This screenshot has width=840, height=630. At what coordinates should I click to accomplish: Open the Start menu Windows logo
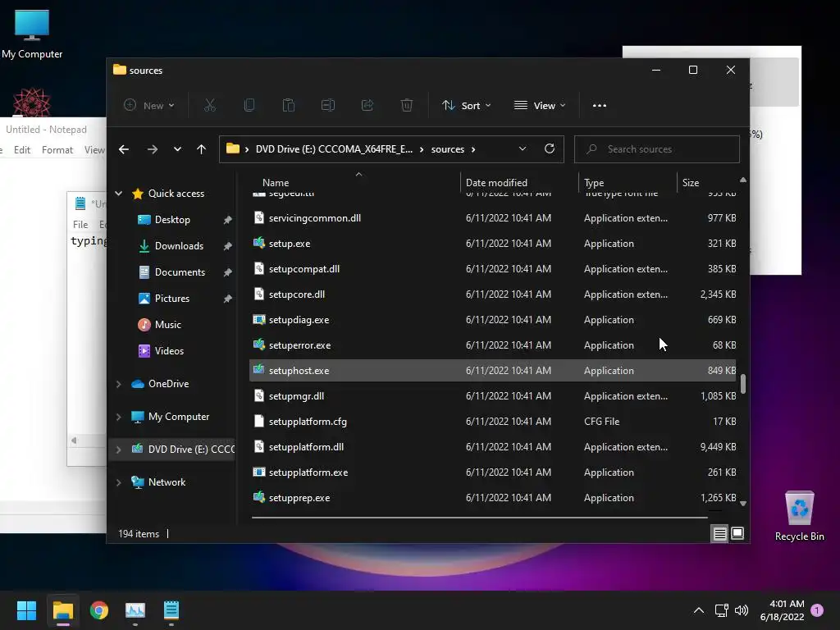[26, 610]
